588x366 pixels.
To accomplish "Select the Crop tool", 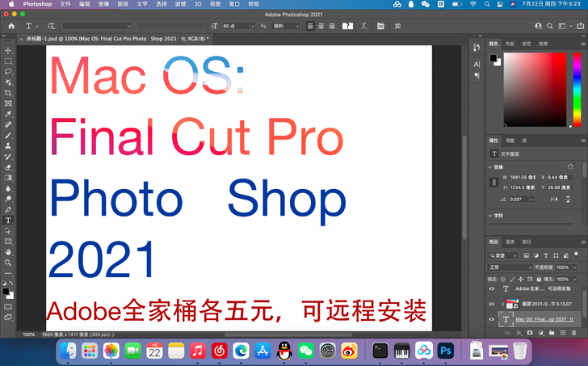I will tap(8, 93).
